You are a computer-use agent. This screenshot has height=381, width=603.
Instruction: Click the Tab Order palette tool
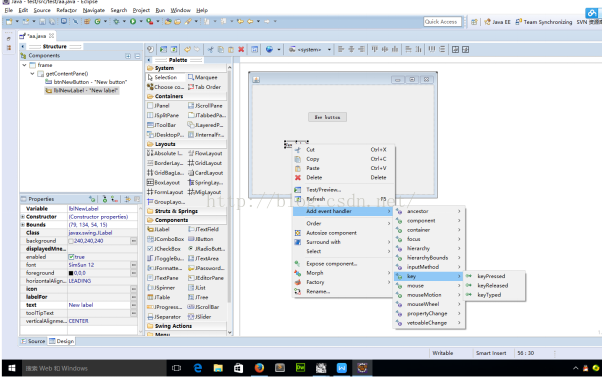coord(204,87)
